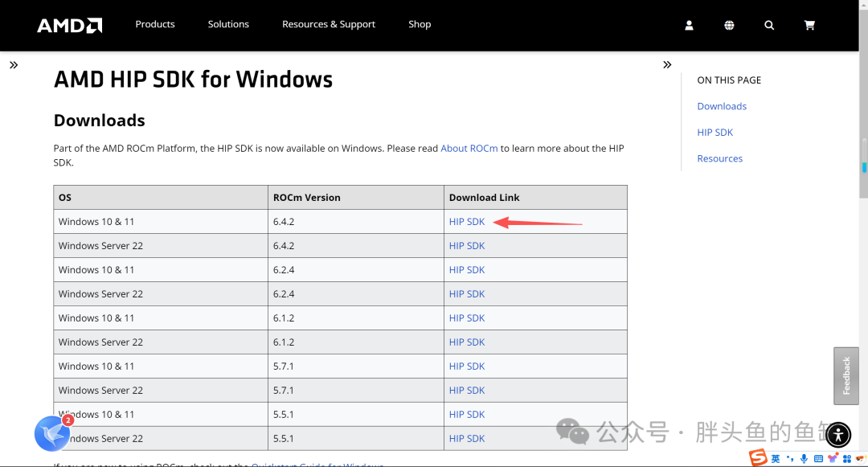Click the AMD logo
This screenshot has height=467, width=868.
point(69,26)
